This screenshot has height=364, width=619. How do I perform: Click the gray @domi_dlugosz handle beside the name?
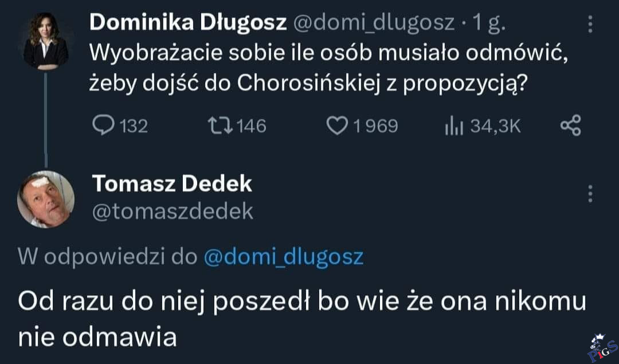(x=375, y=23)
